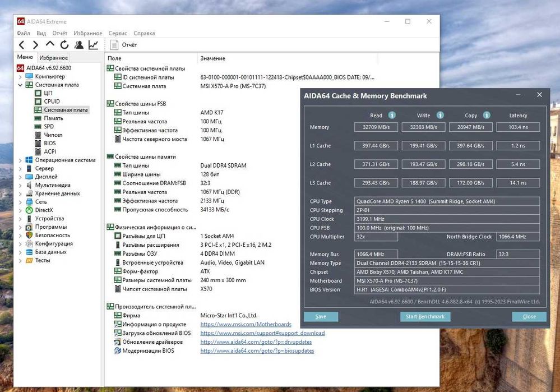Viewport: 560px width, 392px height.
Task: Click the CPU Type field in benchmark
Action: click(x=447, y=201)
